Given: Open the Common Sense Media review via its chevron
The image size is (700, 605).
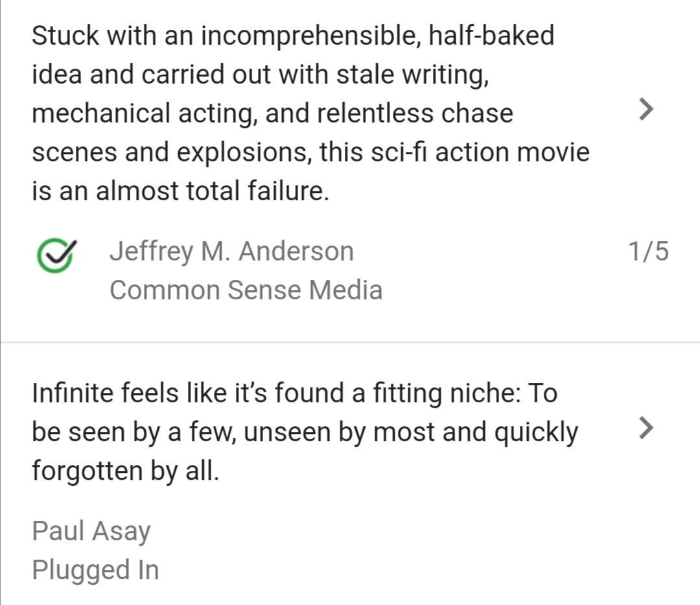Looking at the screenshot, I should 646,109.
